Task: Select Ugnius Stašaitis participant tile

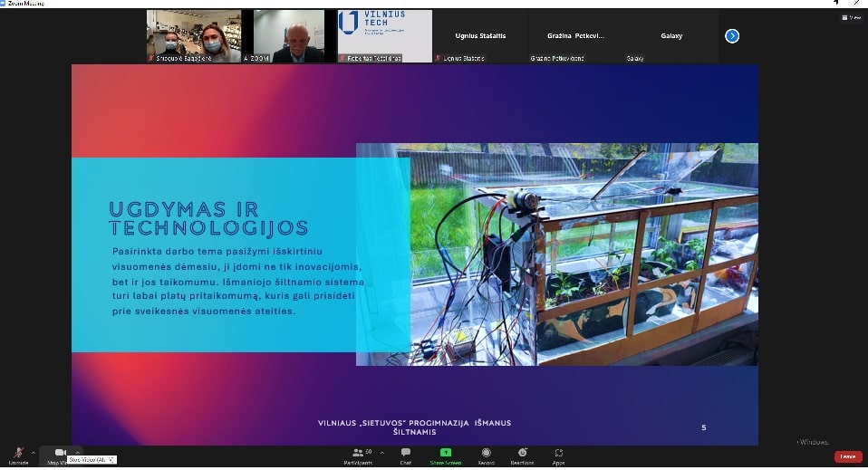Action: click(x=480, y=36)
